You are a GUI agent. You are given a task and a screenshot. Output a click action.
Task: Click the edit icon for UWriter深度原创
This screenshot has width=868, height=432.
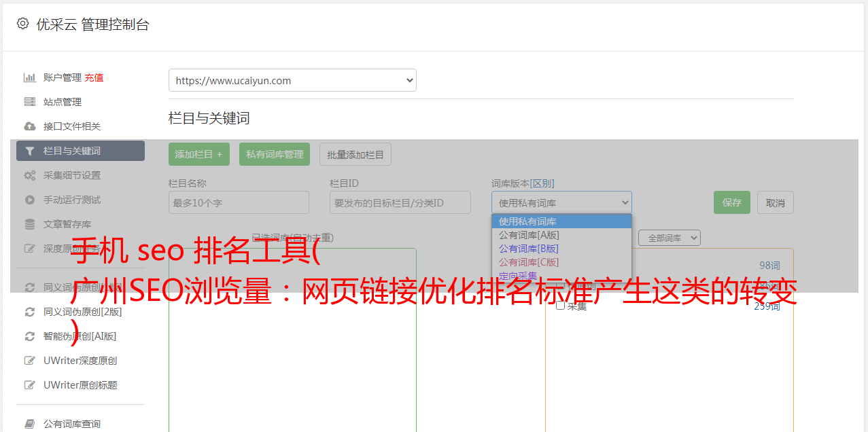coord(29,361)
